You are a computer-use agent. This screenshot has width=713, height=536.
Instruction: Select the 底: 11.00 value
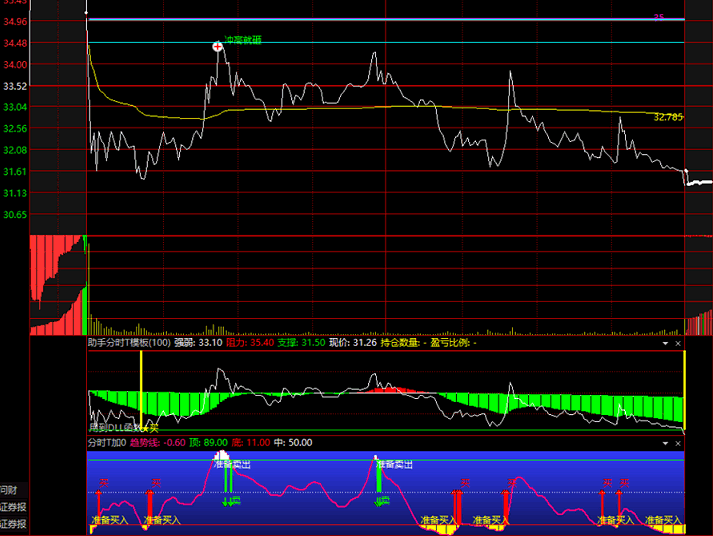(x=251, y=442)
